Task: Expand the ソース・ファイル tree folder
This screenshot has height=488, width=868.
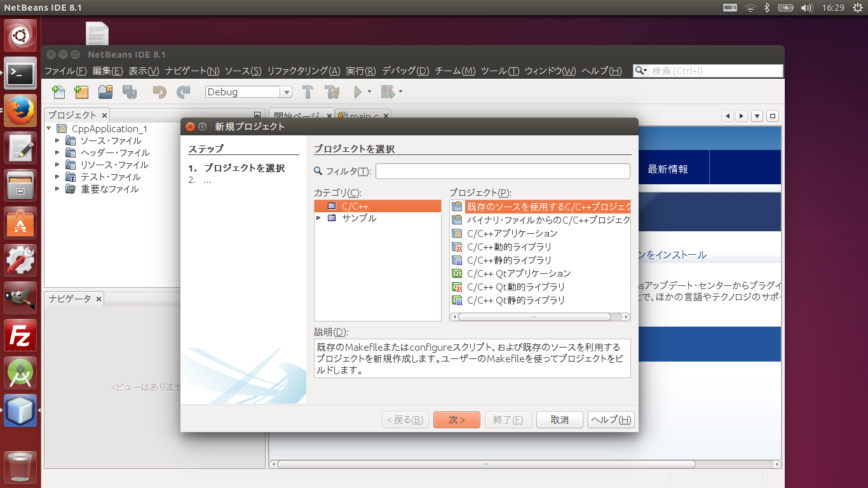Action: click(57, 140)
